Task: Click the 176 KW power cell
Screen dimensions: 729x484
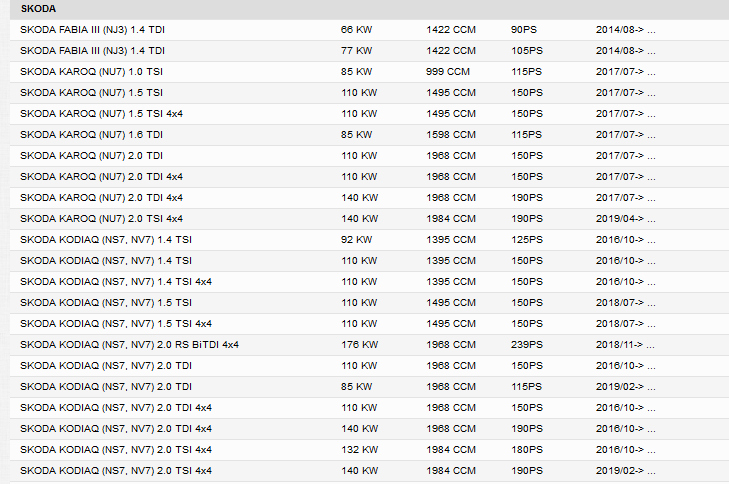Action: point(359,345)
